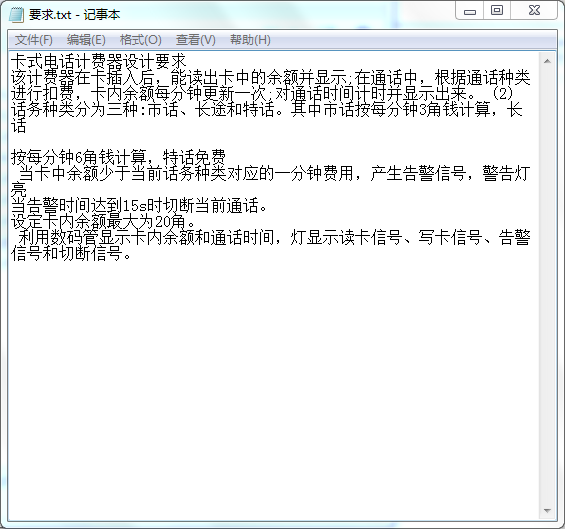The width and height of the screenshot is (565, 529).
Task: Click last line 信号和切断信号。
Action: 71,253
